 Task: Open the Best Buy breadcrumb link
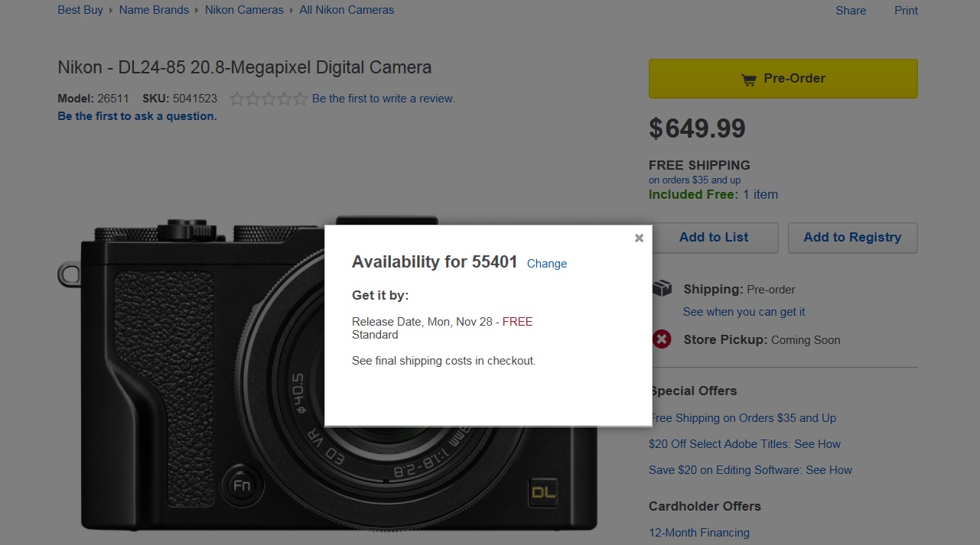pos(80,10)
